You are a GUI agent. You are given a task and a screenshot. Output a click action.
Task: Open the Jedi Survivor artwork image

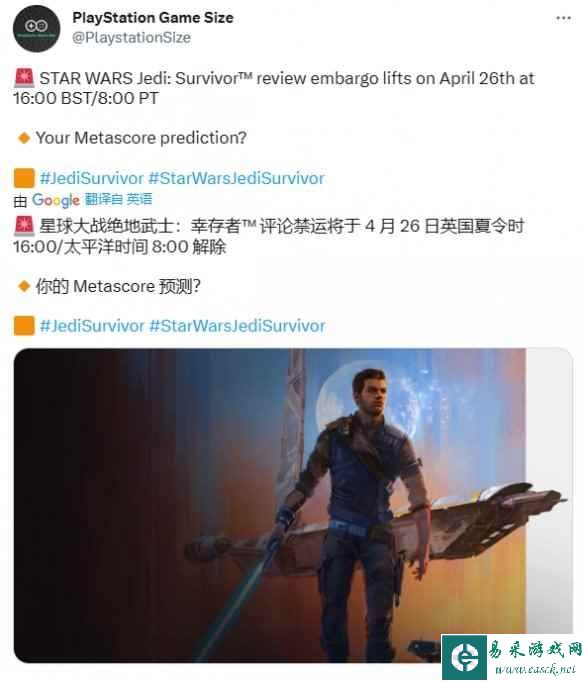(293, 505)
